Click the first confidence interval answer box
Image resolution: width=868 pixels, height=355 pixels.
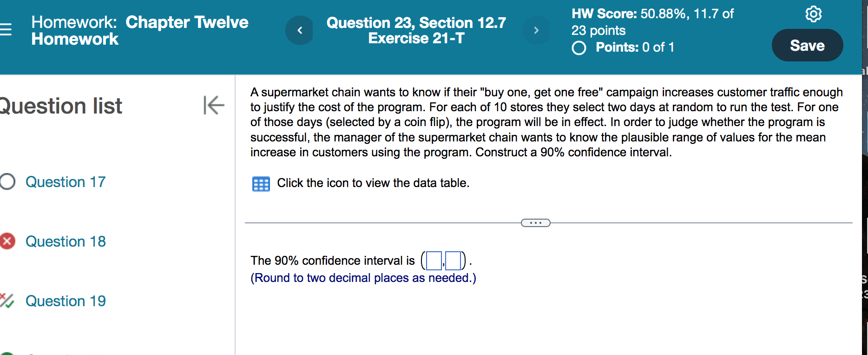coord(434,261)
